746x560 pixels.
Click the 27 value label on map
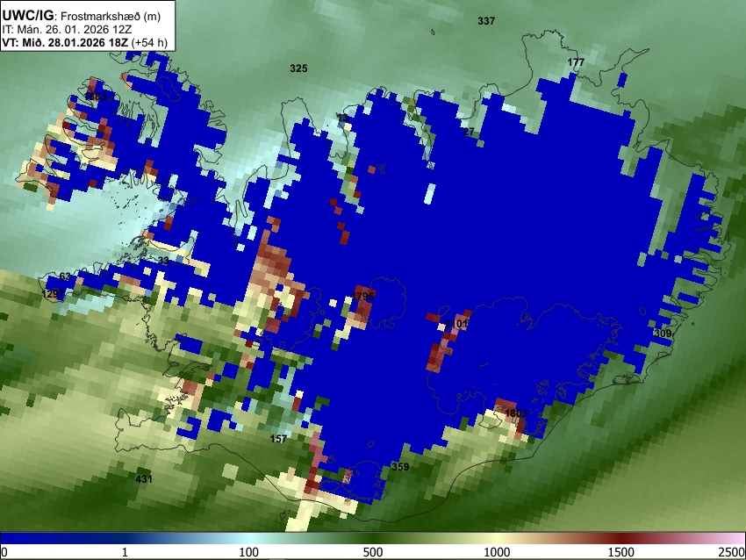tap(469, 132)
